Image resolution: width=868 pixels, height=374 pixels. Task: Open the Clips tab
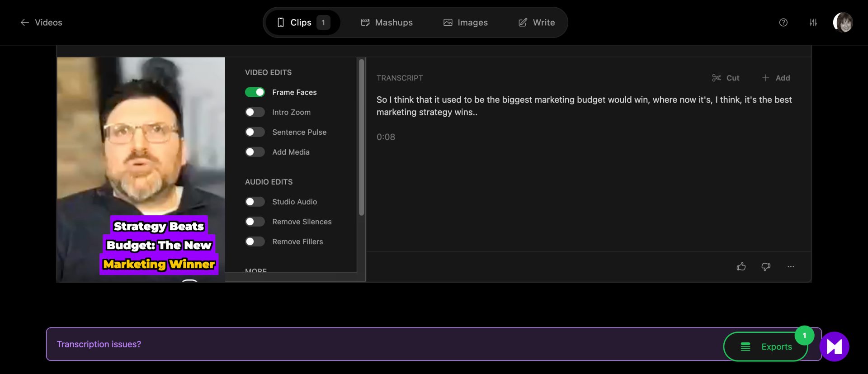(x=303, y=23)
